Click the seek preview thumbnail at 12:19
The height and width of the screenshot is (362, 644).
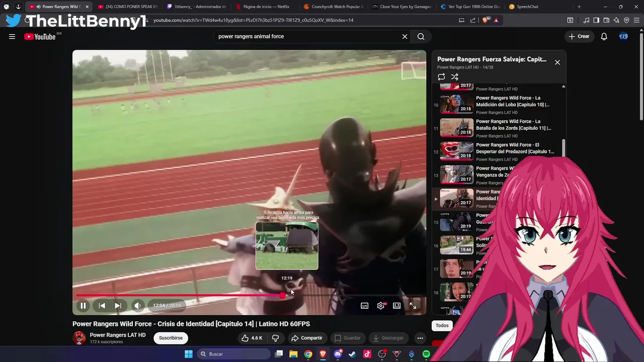click(287, 246)
